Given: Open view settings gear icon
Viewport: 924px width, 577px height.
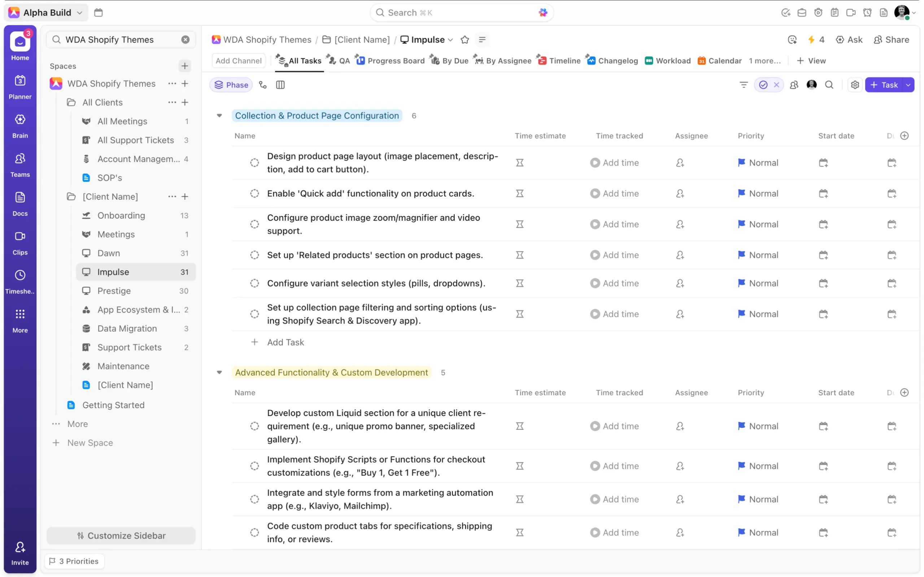Looking at the screenshot, I should point(855,85).
